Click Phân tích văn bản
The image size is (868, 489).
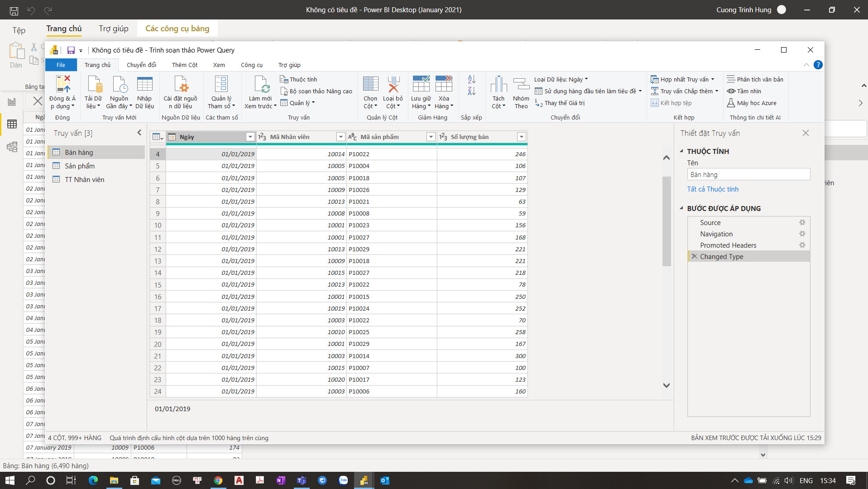pyautogui.click(x=755, y=79)
